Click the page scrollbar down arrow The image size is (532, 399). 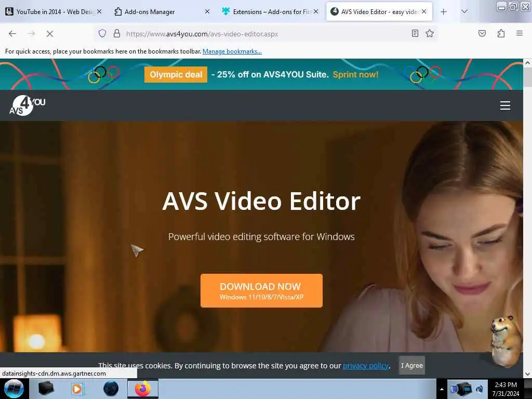[x=528, y=374]
